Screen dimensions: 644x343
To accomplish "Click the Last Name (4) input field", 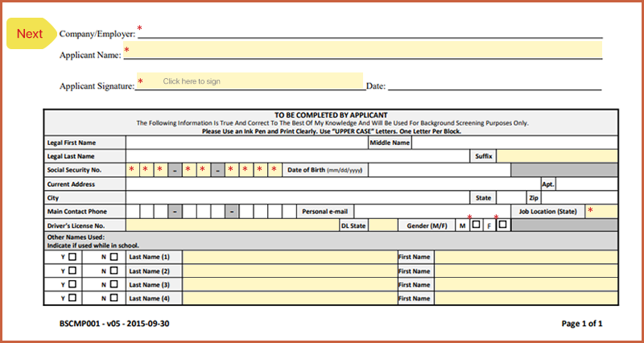I will coord(290,298).
